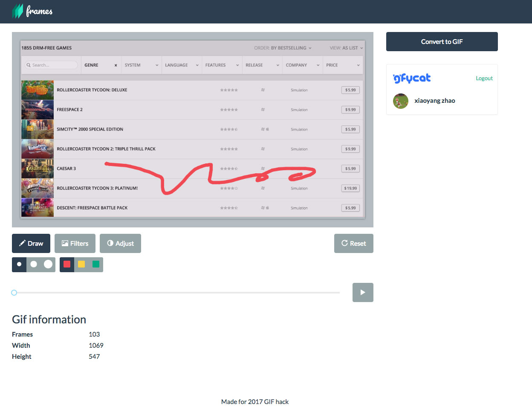Screen dimensions: 532x410
Task: Click the Gif information heading
Action: (x=49, y=320)
